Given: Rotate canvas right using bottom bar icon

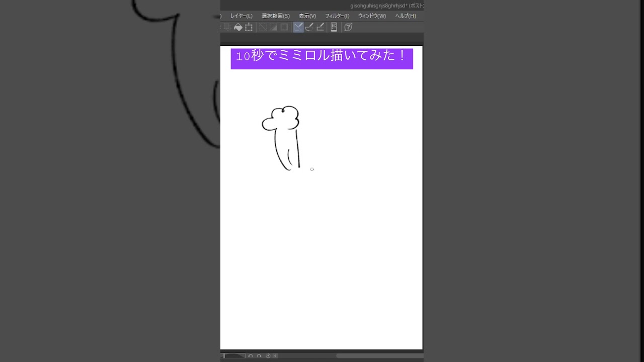Looking at the screenshot, I should click(259, 356).
